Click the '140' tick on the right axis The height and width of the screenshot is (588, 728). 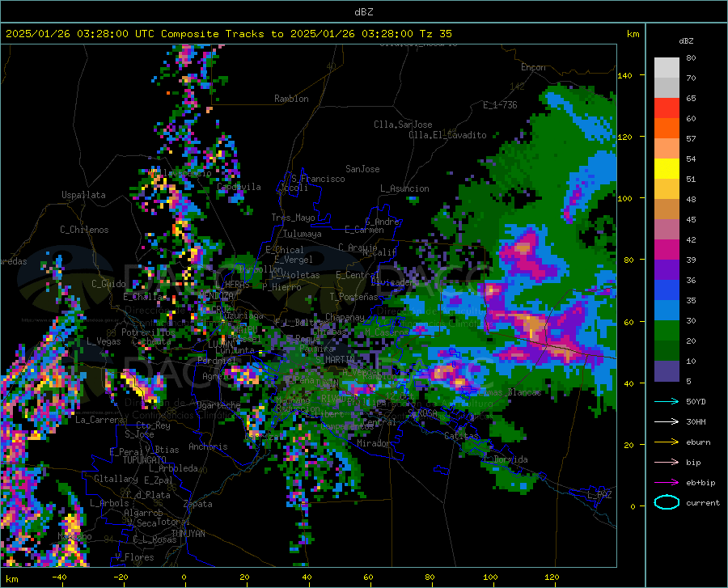pos(624,75)
